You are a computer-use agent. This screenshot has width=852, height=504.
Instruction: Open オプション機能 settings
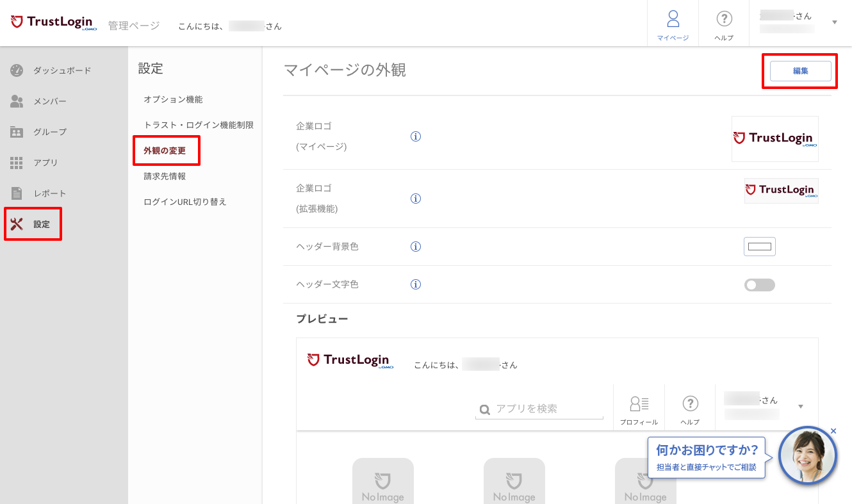click(x=173, y=99)
